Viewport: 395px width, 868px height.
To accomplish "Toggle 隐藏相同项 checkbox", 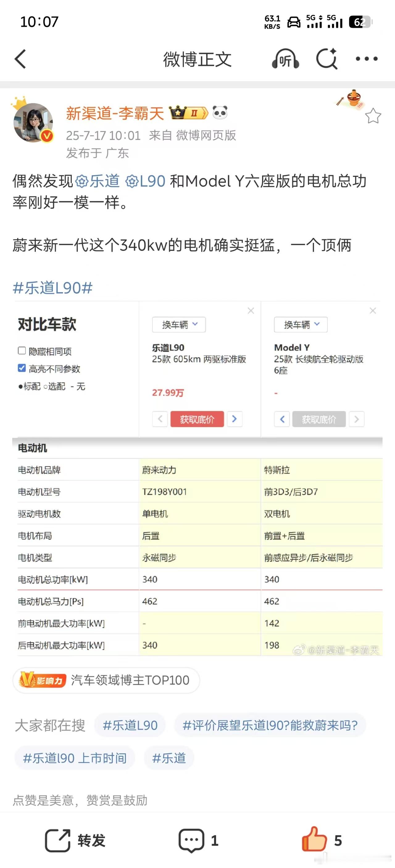I will pyautogui.click(x=22, y=351).
